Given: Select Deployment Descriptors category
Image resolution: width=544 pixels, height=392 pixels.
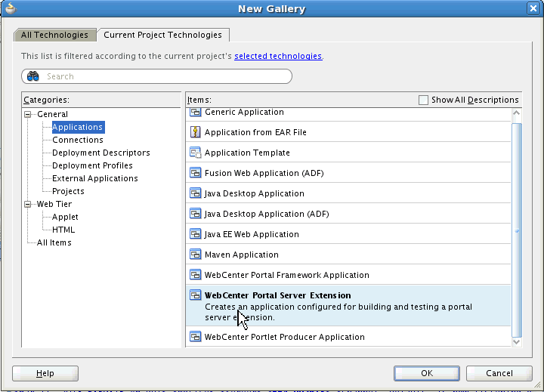Looking at the screenshot, I should [101, 153].
